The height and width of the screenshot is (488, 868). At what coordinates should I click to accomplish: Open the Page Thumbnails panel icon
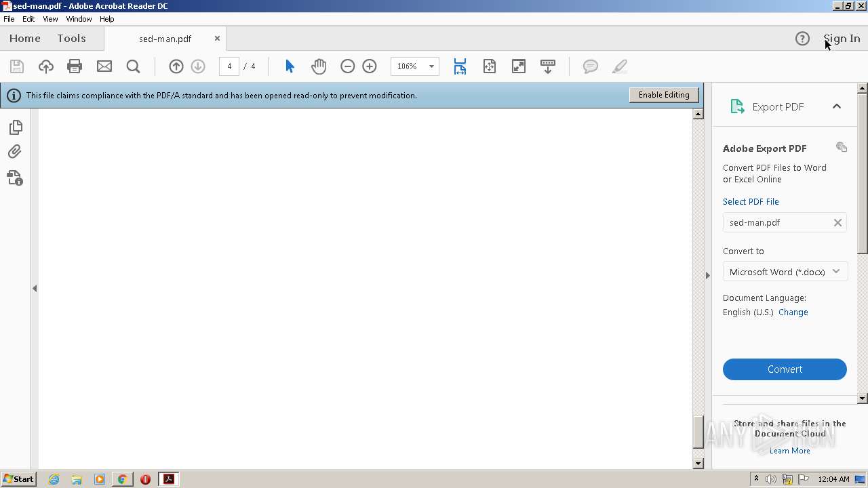15,127
